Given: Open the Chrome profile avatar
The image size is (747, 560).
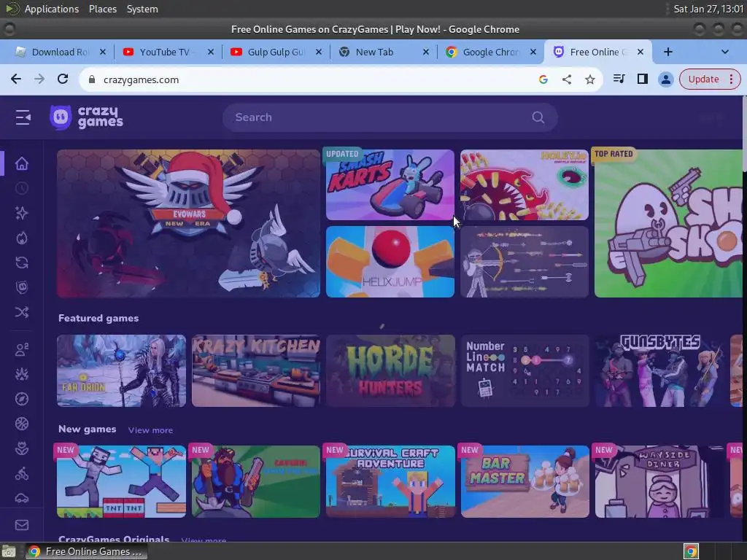Looking at the screenshot, I should pyautogui.click(x=665, y=79).
